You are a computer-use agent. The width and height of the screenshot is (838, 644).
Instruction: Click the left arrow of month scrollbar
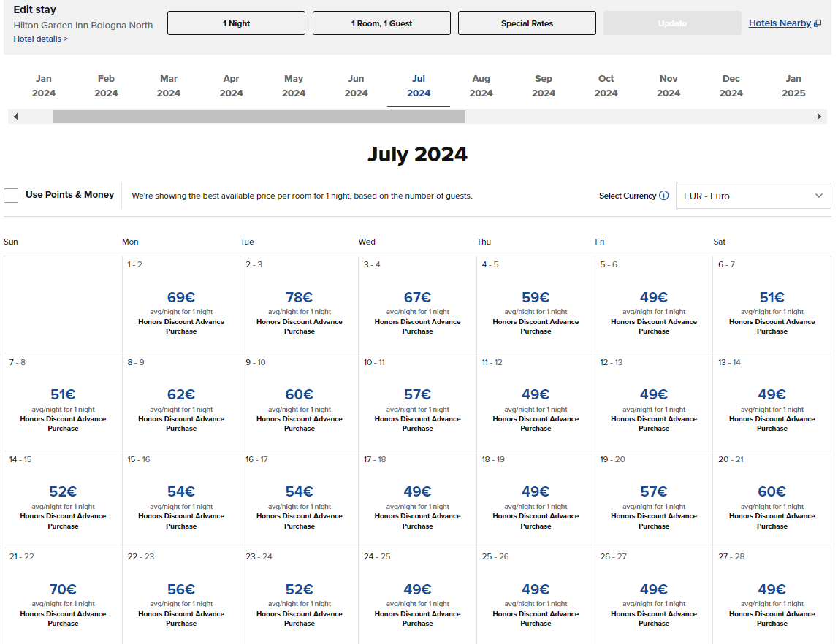(16, 117)
